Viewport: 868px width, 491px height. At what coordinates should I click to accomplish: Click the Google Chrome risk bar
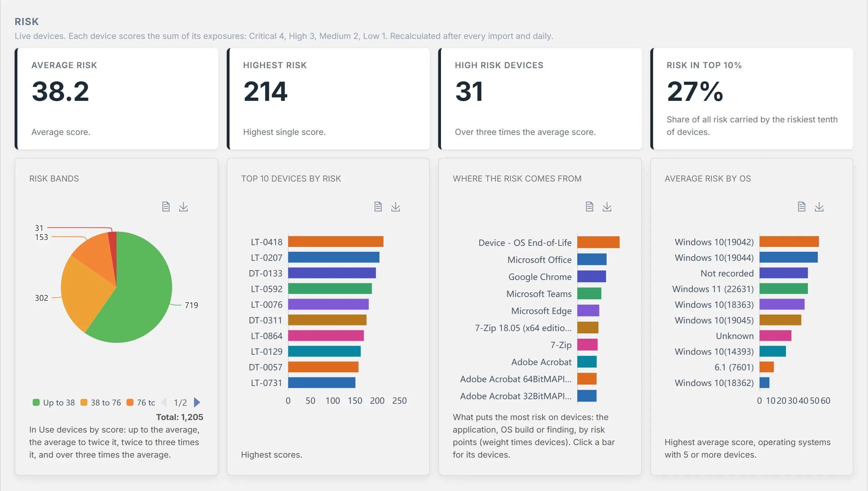tap(592, 276)
